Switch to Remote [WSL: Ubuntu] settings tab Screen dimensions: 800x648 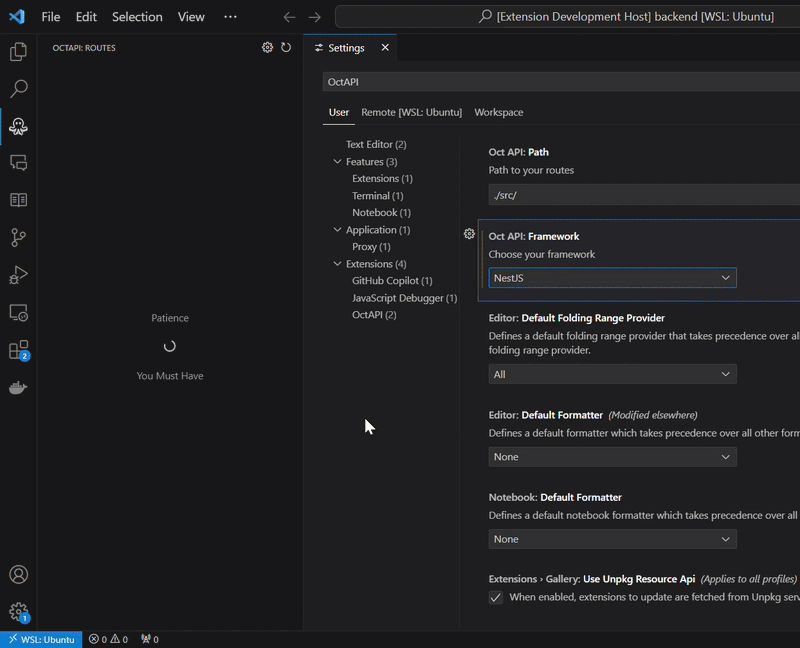[x=411, y=112]
